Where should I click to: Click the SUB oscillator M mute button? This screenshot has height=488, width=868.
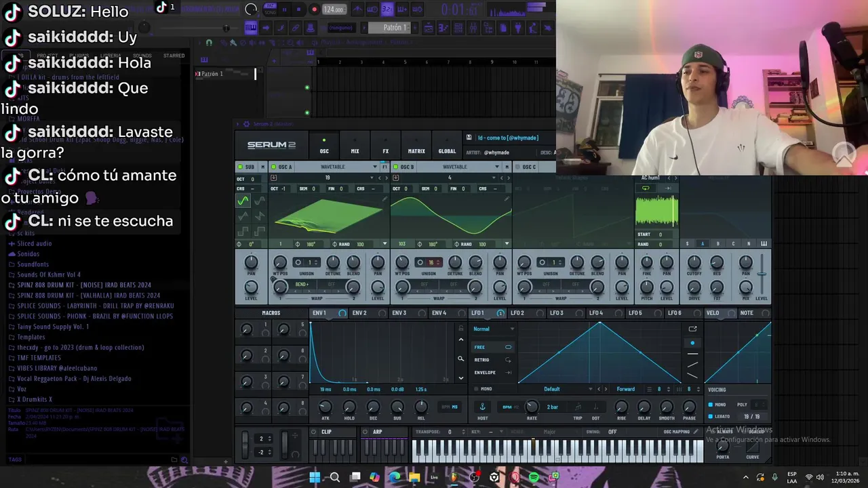pyautogui.click(x=262, y=167)
